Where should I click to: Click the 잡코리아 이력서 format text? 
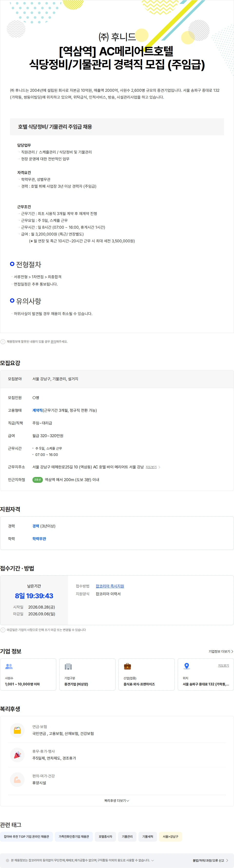click(108, 594)
